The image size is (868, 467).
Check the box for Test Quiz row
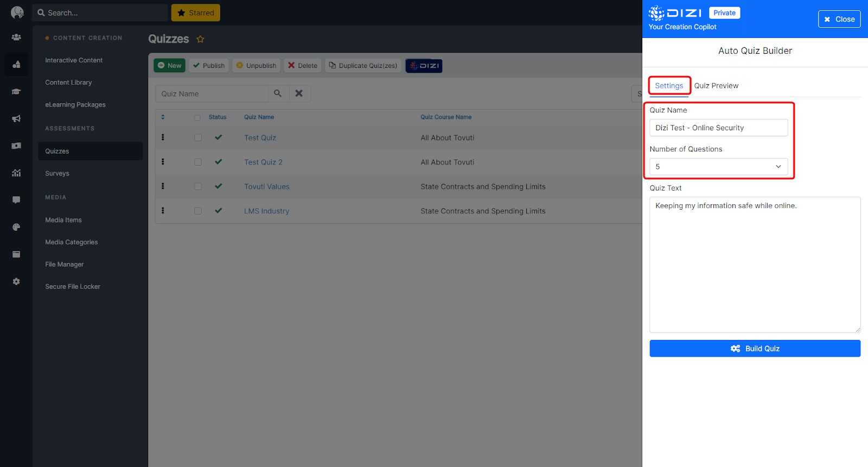198,137
